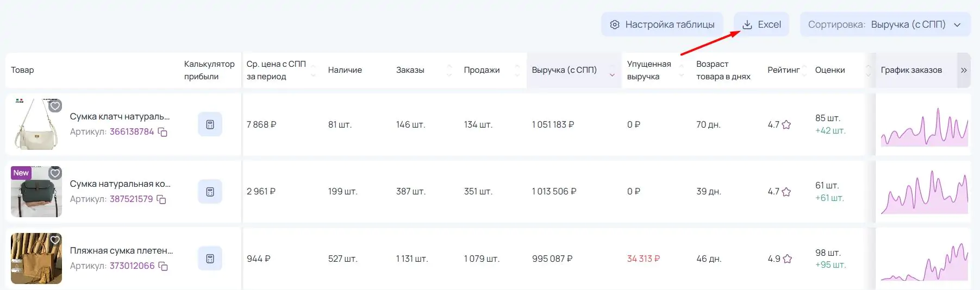Export table to Excel

click(x=761, y=24)
